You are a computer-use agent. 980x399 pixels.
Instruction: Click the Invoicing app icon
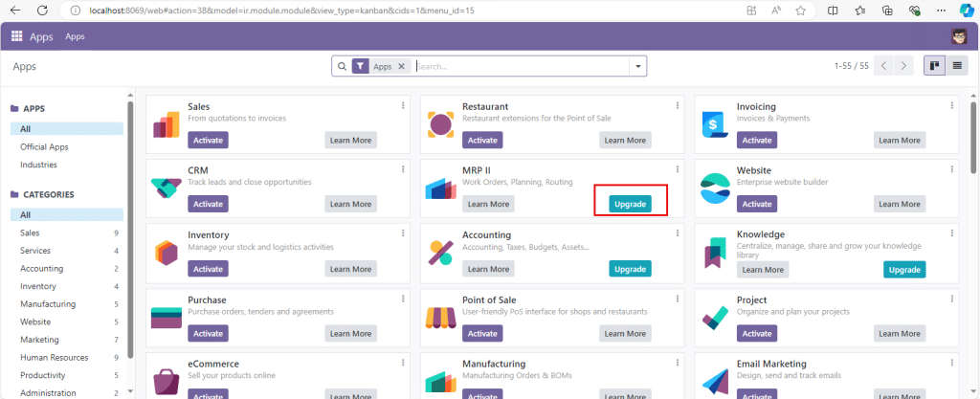[715, 124]
